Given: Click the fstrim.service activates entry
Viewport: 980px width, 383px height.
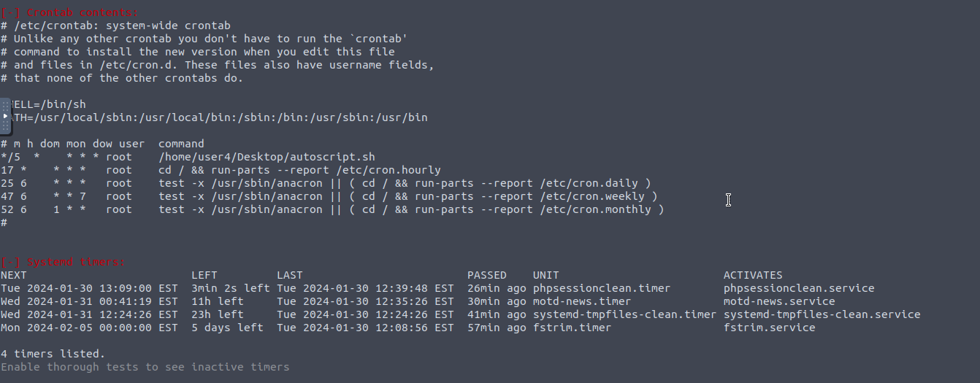Looking at the screenshot, I should 769,328.
